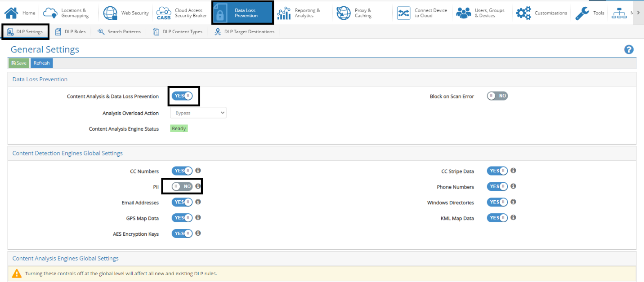
Task: Turn off Content Analysis & Data Loss Prevention
Action: (182, 96)
